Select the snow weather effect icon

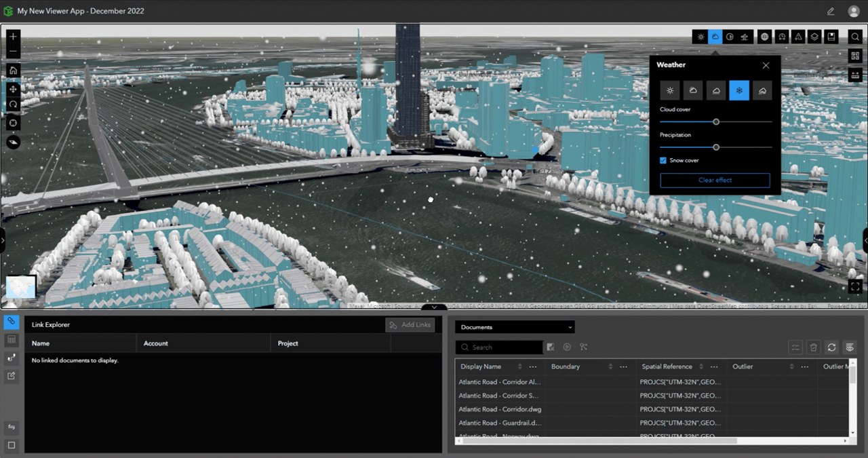(739, 90)
